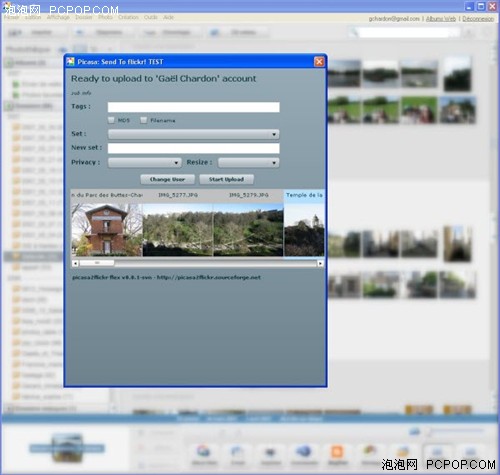Image resolution: width=500 pixels, height=475 pixels.
Task: Click the picasa2flickr sourceforge URL text
Action: (209, 277)
